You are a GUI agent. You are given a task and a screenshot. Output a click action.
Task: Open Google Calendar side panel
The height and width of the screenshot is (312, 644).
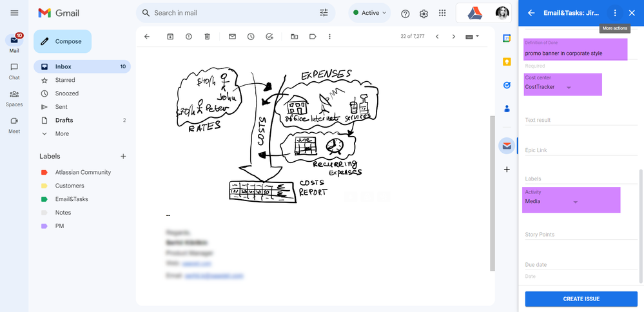click(x=507, y=38)
